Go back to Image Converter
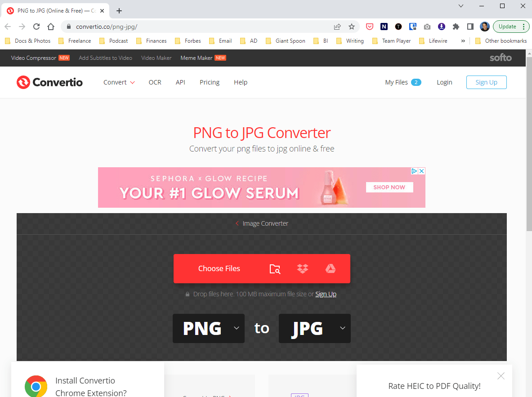 [262, 223]
